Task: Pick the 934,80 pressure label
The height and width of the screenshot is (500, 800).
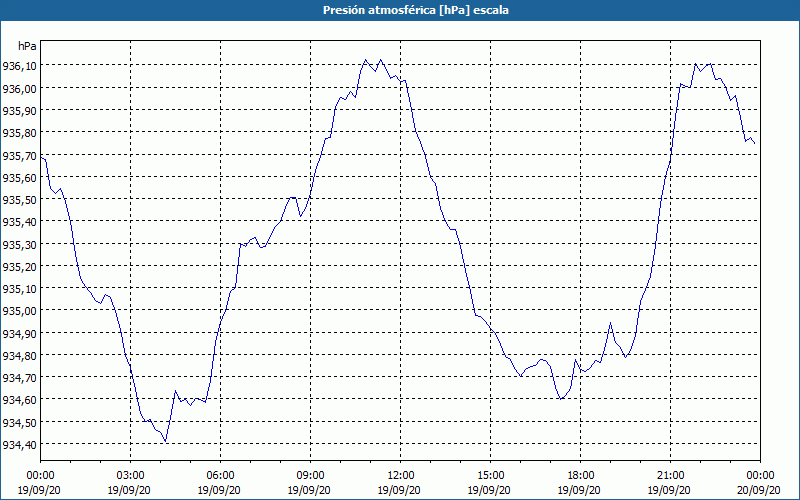Action: coord(19,356)
